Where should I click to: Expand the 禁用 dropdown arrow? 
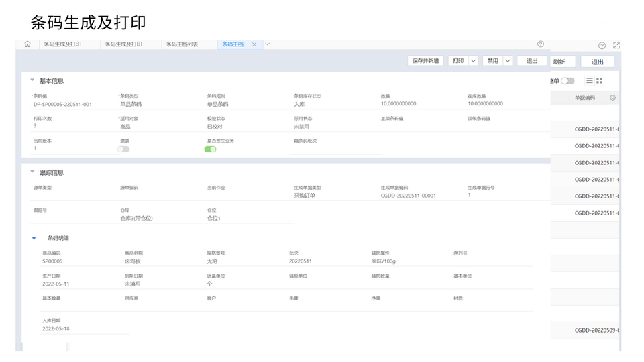508,60
